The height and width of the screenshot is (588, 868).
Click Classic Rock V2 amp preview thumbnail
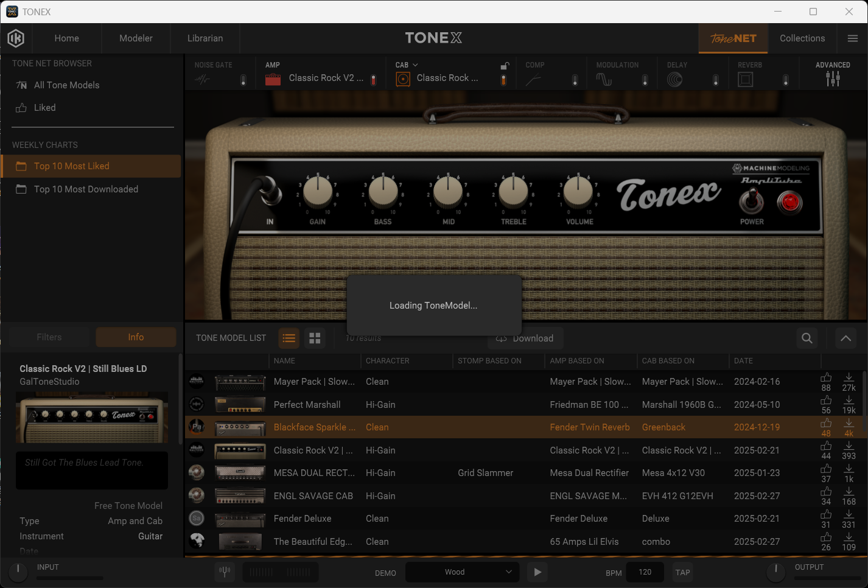pos(92,418)
